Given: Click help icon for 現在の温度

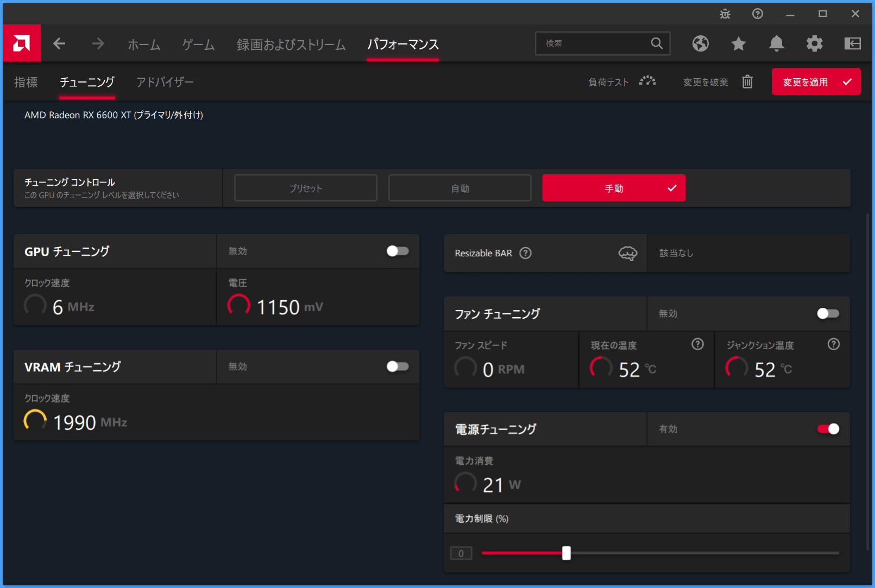Looking at the screenshot, I should click(x=697, y=344).
